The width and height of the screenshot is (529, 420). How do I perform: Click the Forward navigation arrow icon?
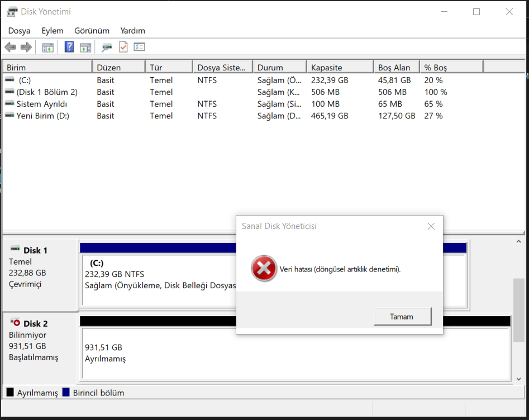tap(26, 47)
